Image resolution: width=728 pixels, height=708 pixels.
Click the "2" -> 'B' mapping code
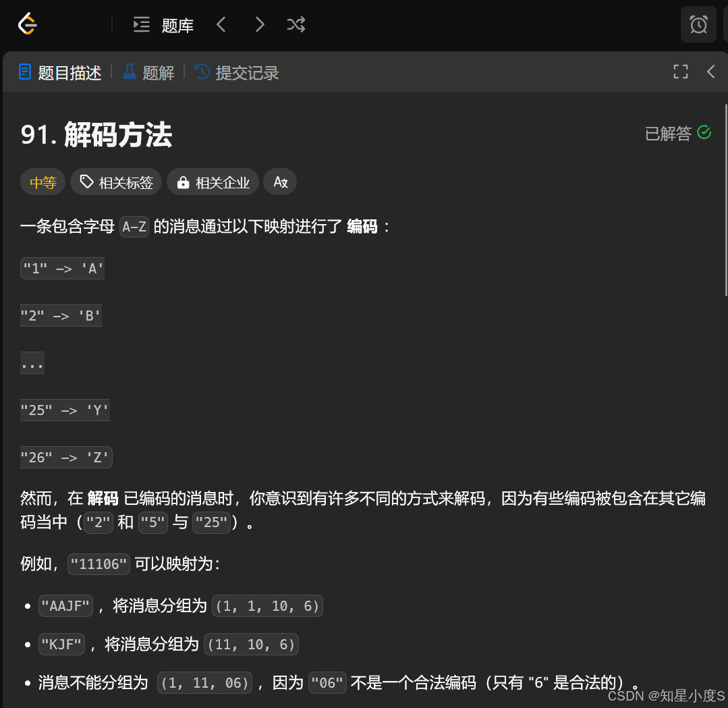61,316
